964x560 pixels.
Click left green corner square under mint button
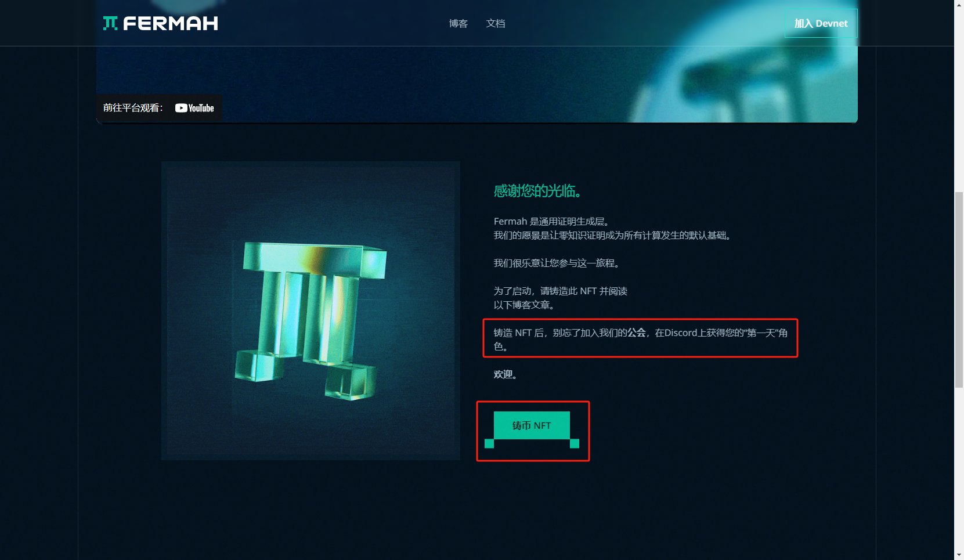[489, 444]
